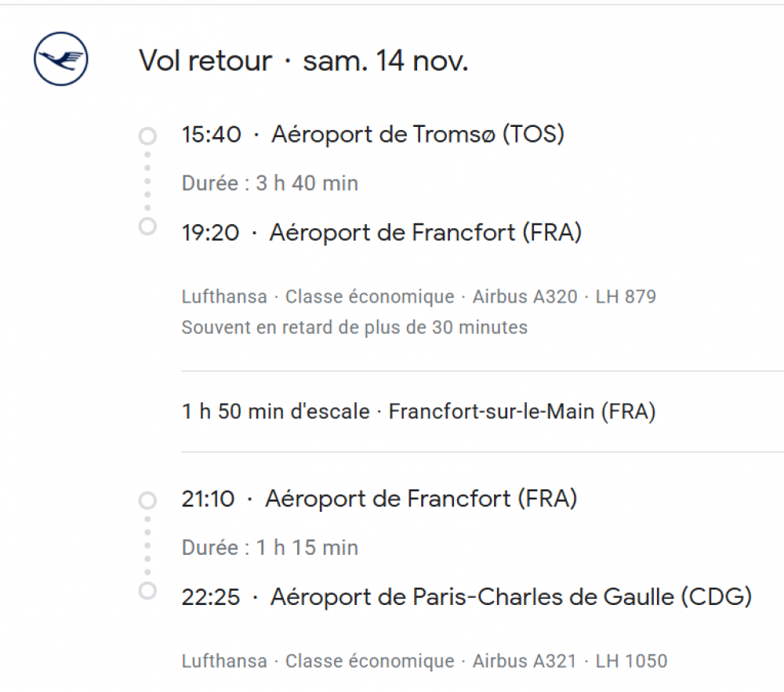Click the "1 h 50 min d'escale" layover row
Screen dimensions: 784x692
pos(275,411)
